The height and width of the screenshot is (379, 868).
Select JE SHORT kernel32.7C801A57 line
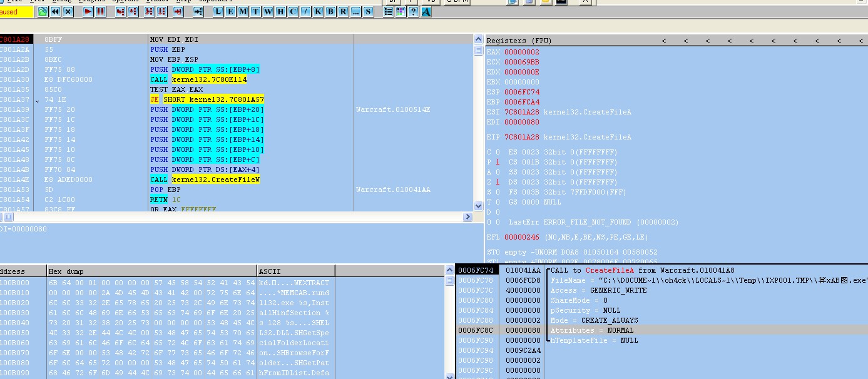(207, 99)
